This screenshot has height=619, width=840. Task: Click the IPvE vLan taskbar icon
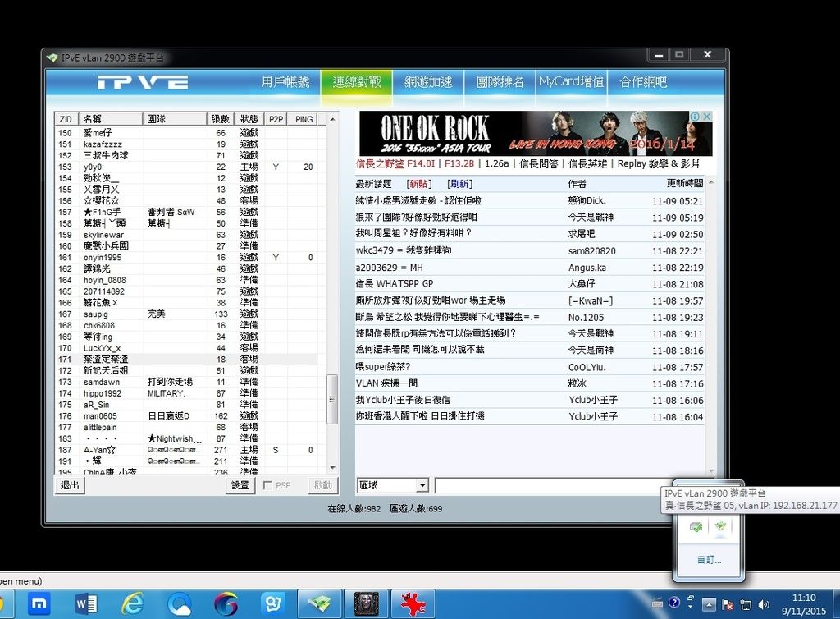tap(319, 604)
